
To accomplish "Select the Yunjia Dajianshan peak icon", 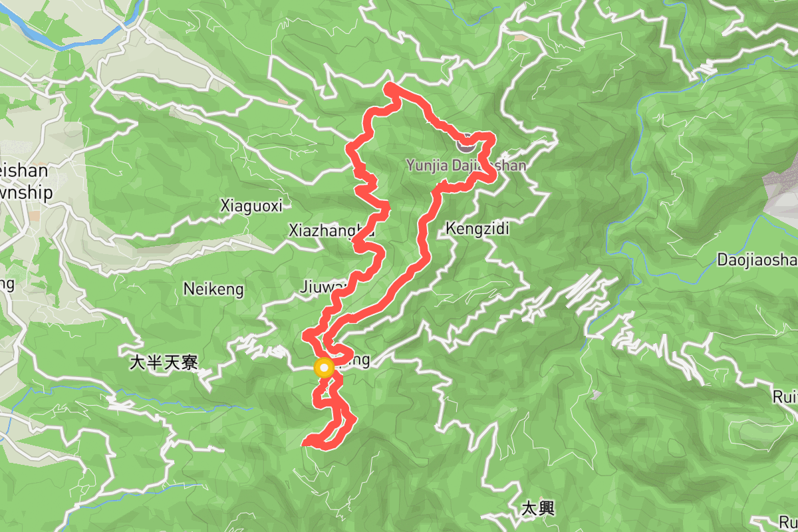I will (x=465, y=142).
